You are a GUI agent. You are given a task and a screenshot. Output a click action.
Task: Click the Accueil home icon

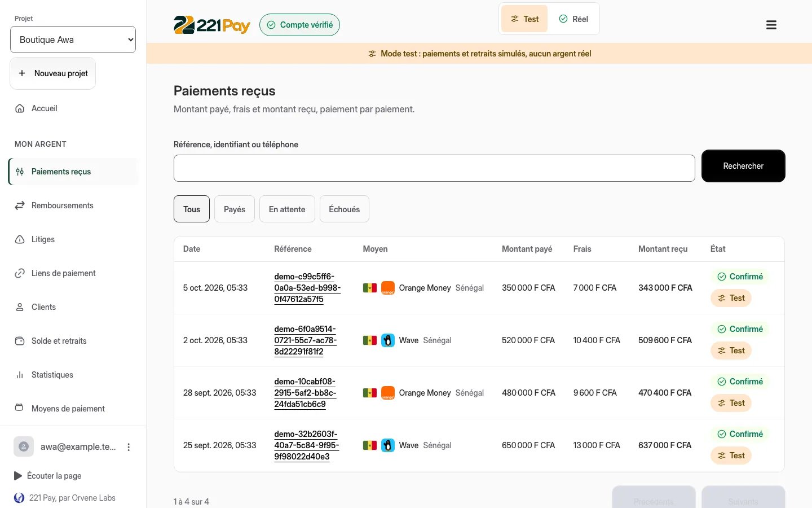coord(20,108)
